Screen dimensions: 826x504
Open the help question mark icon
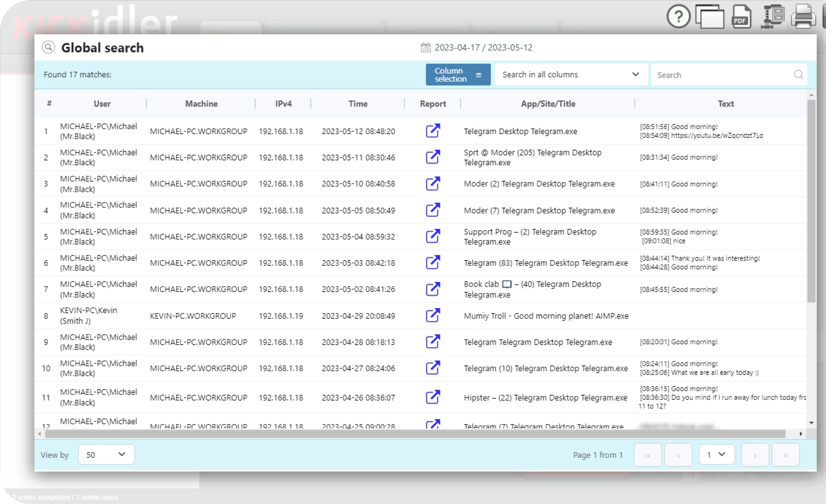[x=678, y=17]
